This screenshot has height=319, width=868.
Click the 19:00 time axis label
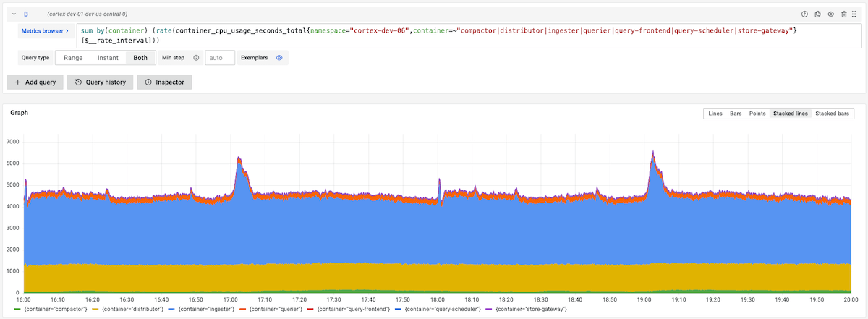644,299
